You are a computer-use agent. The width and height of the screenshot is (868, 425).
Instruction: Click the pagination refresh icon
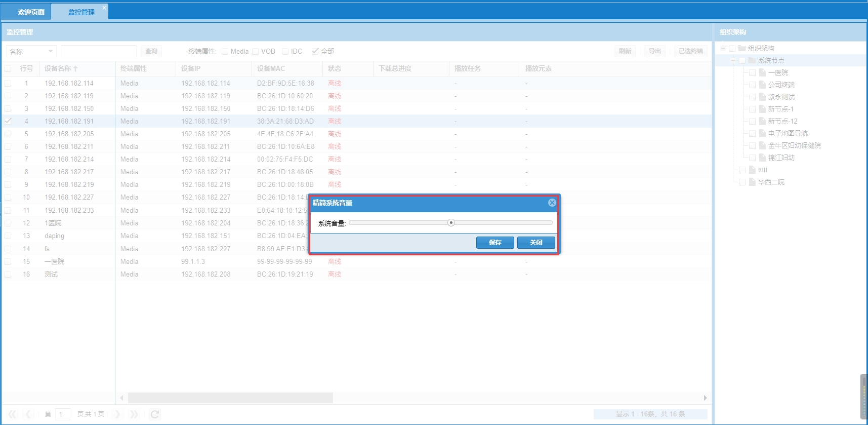pos(155,414)
